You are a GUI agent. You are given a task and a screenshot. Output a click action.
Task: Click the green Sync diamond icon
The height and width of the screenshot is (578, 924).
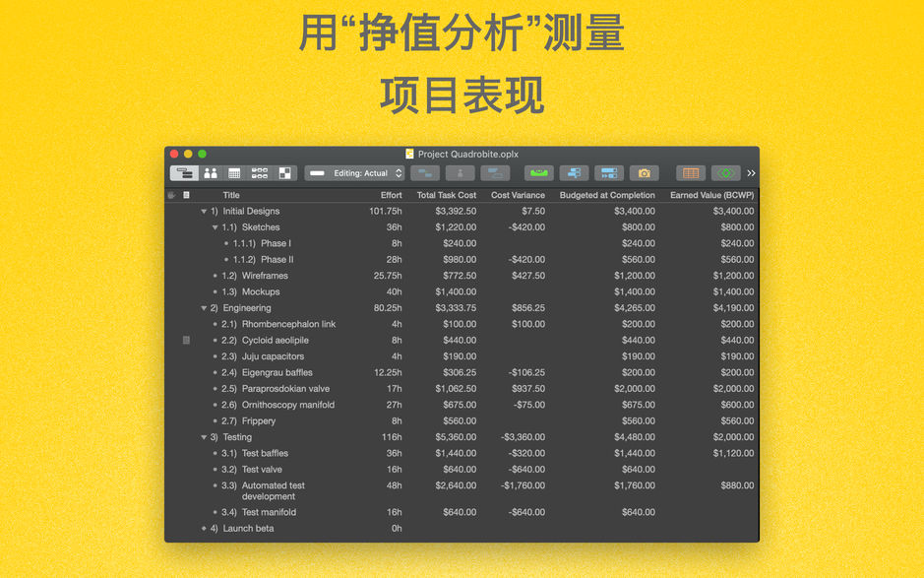coord(724,172)
